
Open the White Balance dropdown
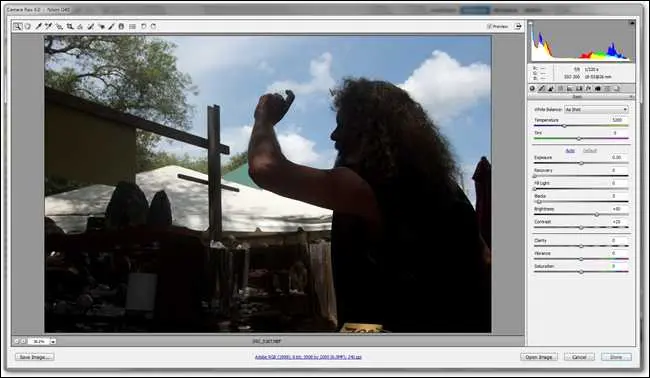click(596, 109)
